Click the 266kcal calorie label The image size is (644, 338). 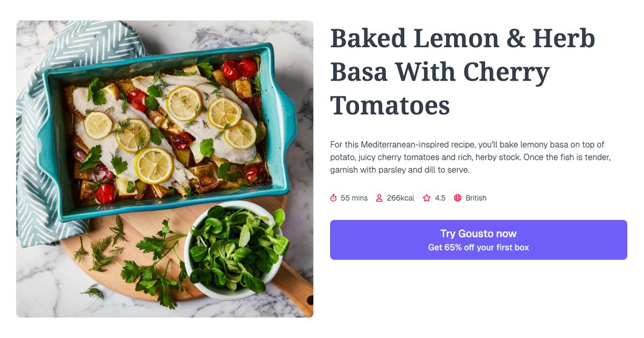coord(400,197)
